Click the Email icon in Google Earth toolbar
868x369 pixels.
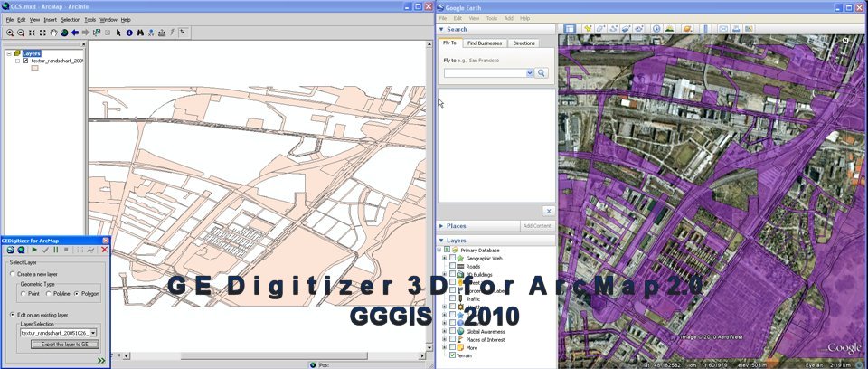pos(723,28)
